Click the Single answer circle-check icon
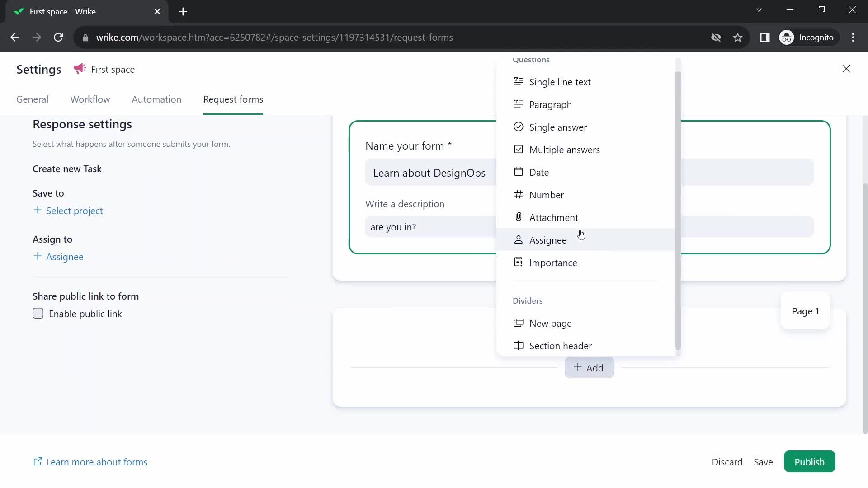Viewport: 868px width, 488px height. (x=519, y=127)
